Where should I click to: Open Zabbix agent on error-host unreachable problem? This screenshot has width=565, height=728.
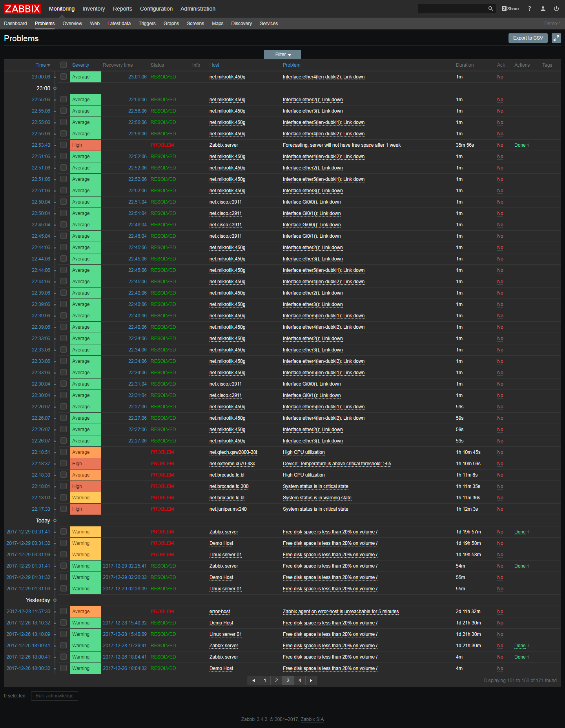pyautogui.click(x=341, y=612)
